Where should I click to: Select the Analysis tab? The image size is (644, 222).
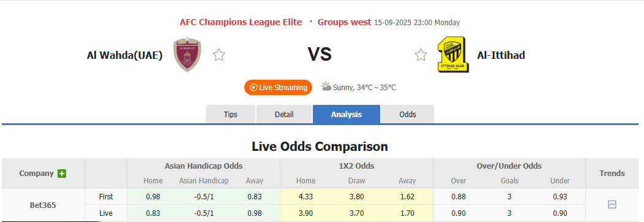(346, 114)
